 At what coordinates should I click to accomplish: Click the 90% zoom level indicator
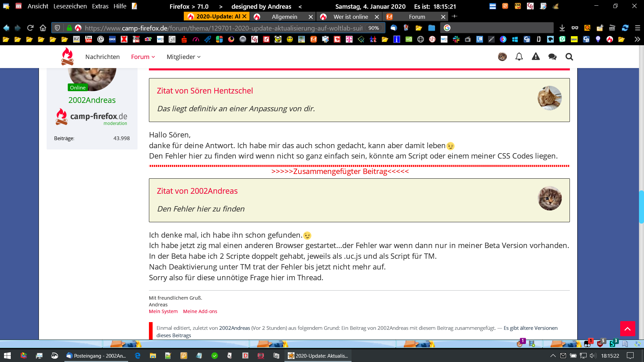pyautogui.click(x=374, y=28)
